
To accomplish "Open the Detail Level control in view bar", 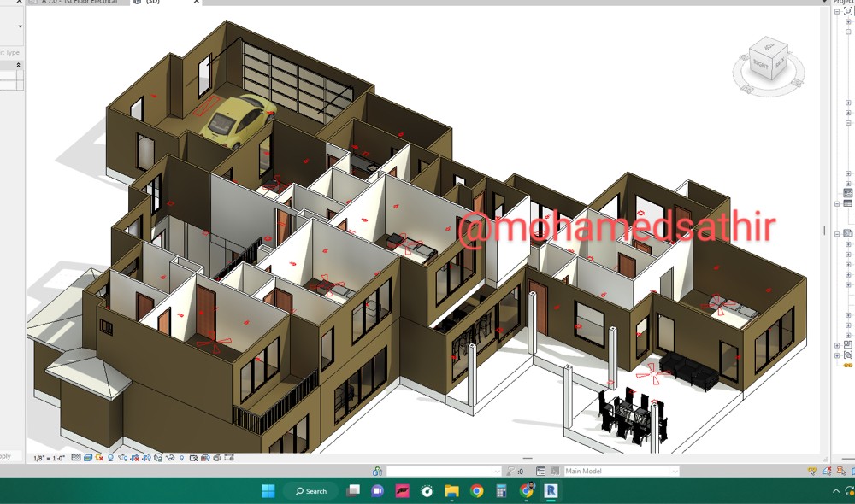I will [76, 458].
